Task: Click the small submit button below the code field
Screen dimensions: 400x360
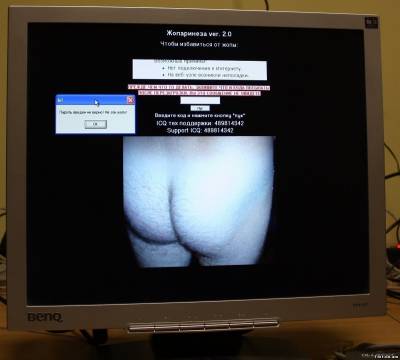Action: tap(200, 108)
